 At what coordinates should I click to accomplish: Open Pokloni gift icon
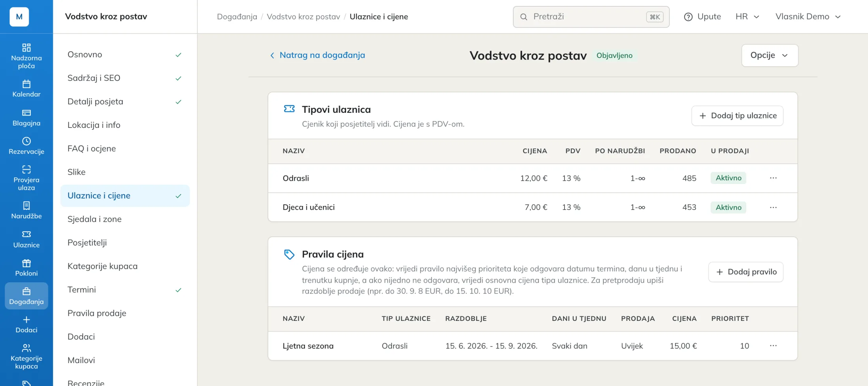point(26,263)
